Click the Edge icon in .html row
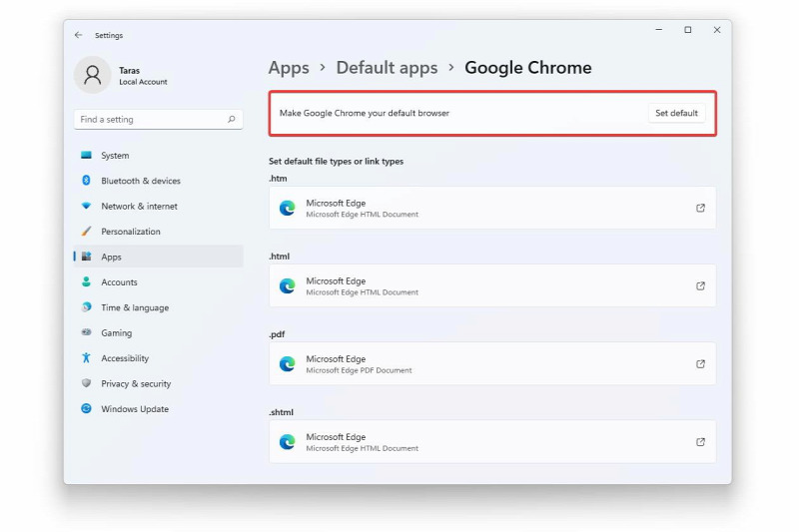The height and width of the screenshot is (532, 799). pos(287,285)
